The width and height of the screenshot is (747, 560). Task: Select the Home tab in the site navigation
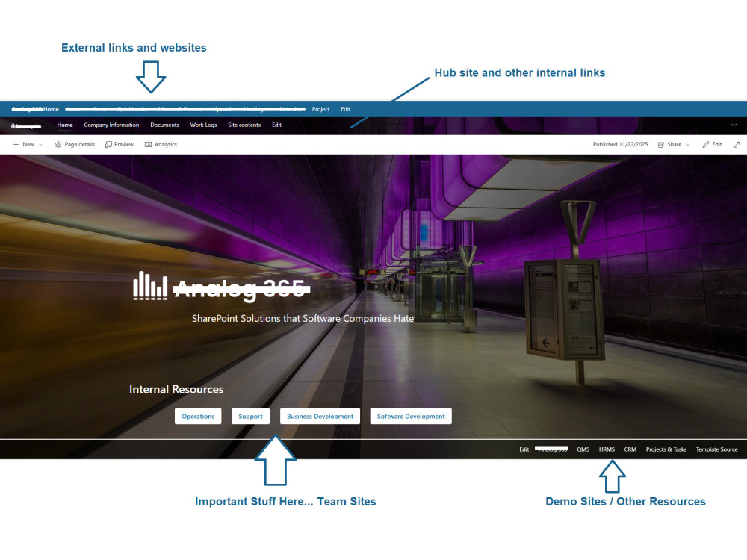(x=65, y=125)
